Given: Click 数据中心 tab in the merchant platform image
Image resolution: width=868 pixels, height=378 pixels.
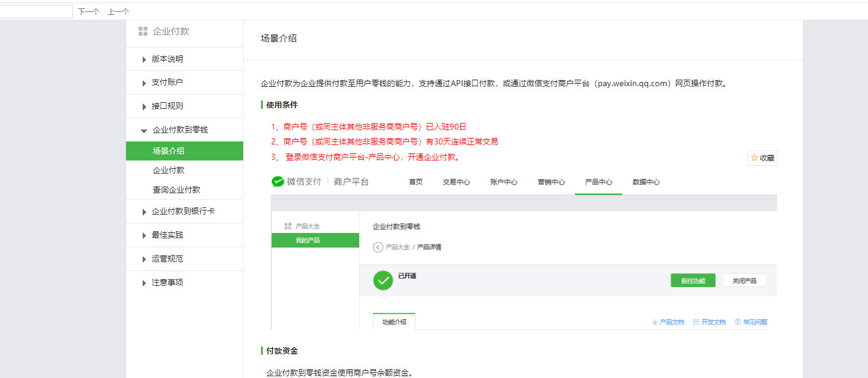Looking at the screenshot, I should pyautogui.click(x=646, y=182).
